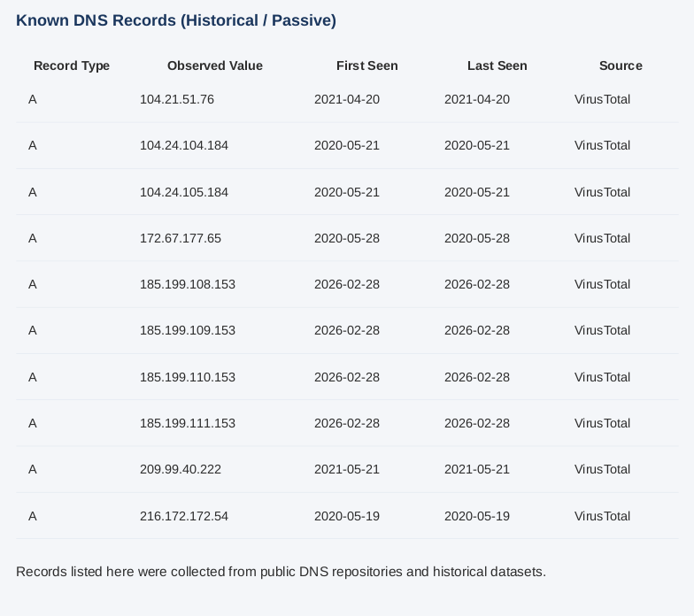
Task: Select IP address 185.199.110.153
Action: (x=188, y=377)
